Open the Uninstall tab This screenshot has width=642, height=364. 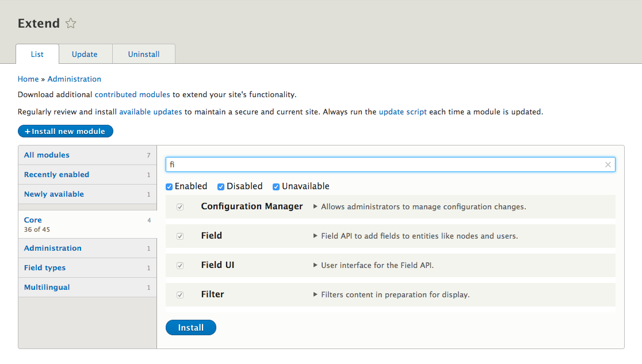(x=144, y=54)
